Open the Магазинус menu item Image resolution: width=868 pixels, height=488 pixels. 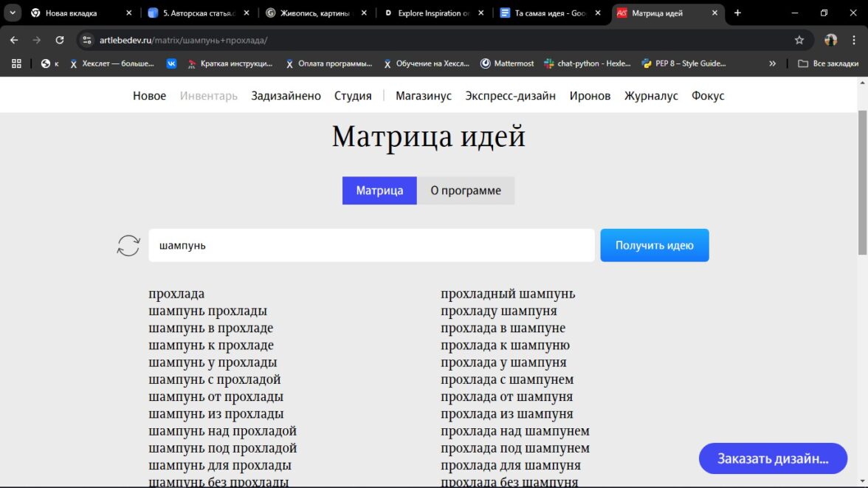tap(423, 96)
